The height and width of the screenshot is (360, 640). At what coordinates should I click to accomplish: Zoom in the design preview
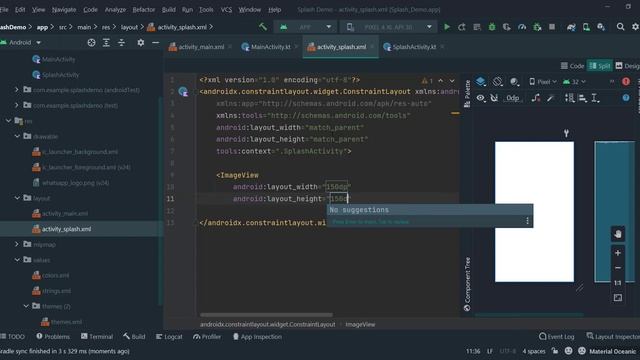click(618, 253)
